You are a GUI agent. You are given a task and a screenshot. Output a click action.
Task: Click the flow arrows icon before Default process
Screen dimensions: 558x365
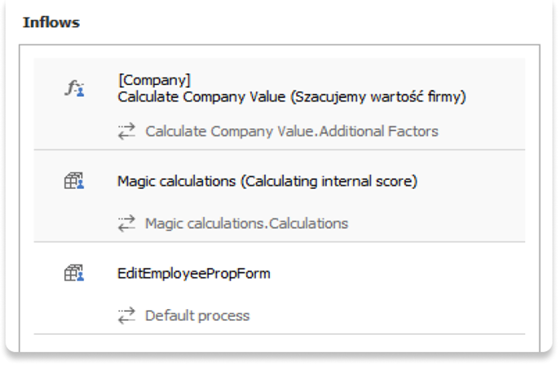[127, 316]
